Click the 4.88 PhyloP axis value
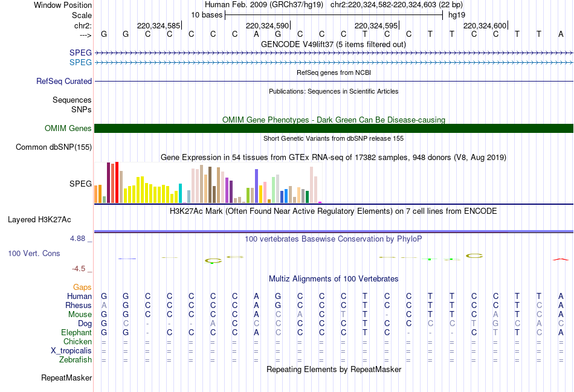 coord(77,239)
